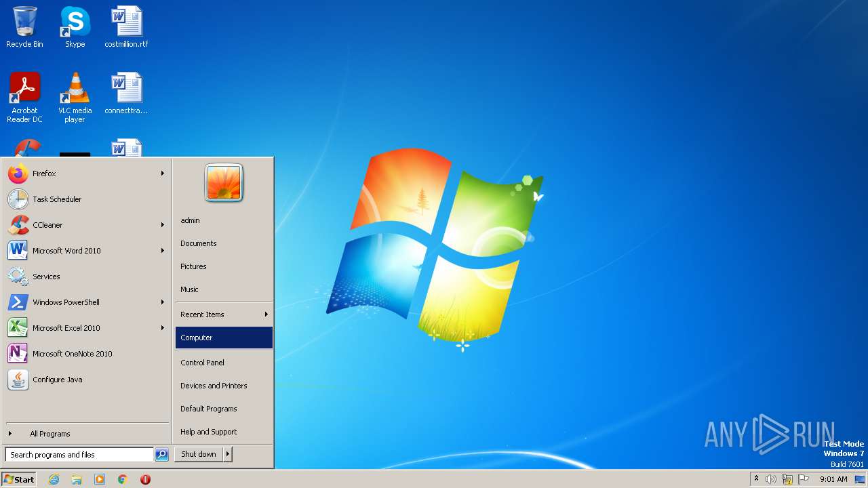Open the red Opera taskbar icon
Screen dimensions: 868x488
click(x=145, y=479)
